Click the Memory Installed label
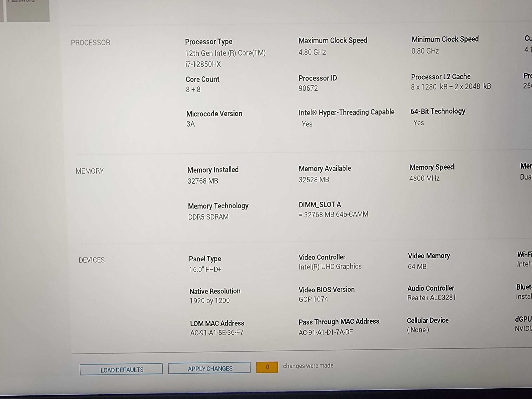 (x=213, y=170)
